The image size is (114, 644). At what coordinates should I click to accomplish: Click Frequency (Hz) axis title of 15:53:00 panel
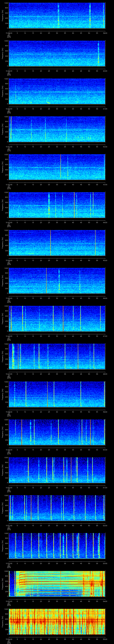click(x=3, y=584)
